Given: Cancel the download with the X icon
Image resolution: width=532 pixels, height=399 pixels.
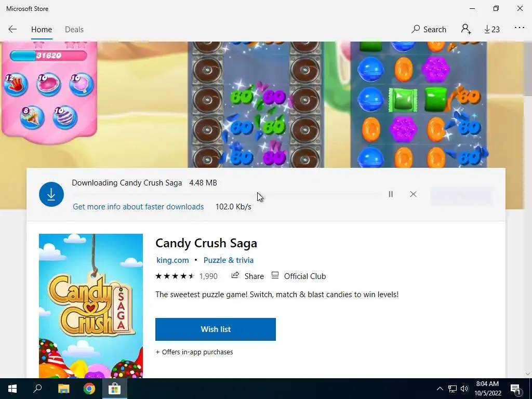Looking at the screenshot, I should click(x=413, y=194).
